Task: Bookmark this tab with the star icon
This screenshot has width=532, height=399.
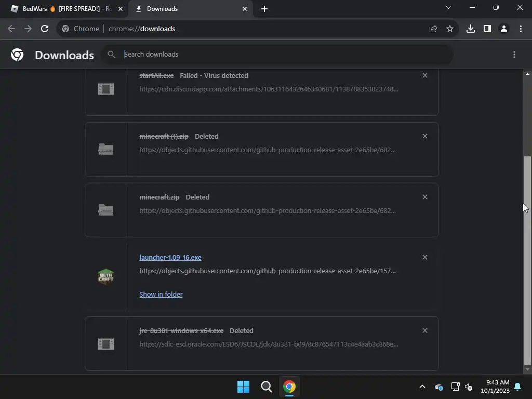Action: (450, 29)
